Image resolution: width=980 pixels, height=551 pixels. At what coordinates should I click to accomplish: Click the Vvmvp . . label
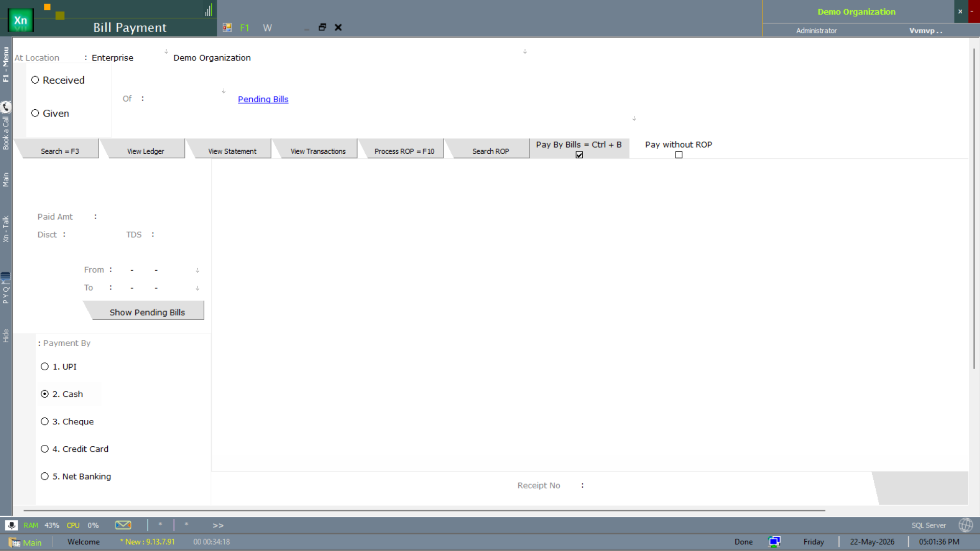925,31
